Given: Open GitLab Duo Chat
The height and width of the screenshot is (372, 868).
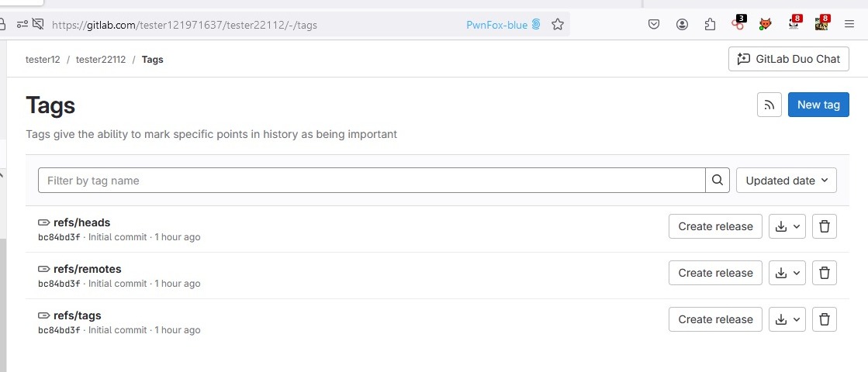Looking at the screenshot, I should pyautogui.click(x=789, y=59).
